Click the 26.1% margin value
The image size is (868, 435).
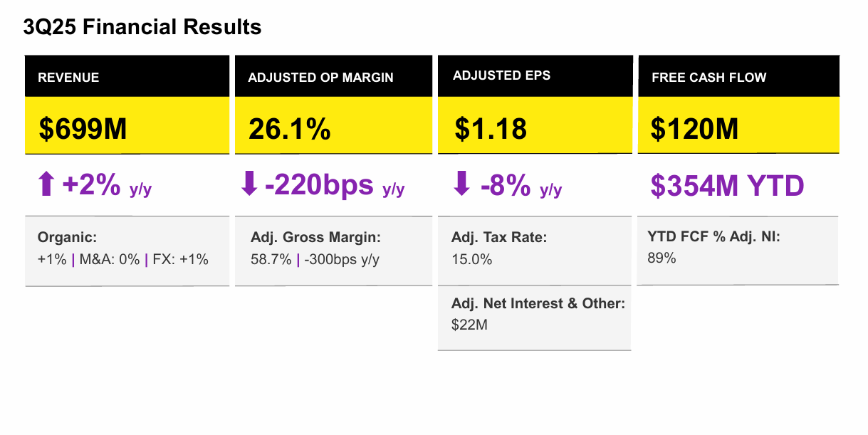pyautogui.click(x=290, y=129)
